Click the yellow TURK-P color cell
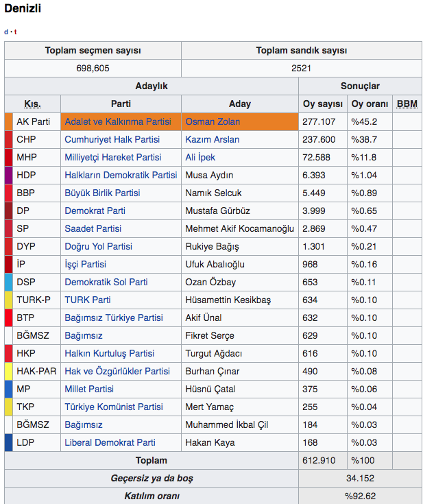 tap(8, 300)
